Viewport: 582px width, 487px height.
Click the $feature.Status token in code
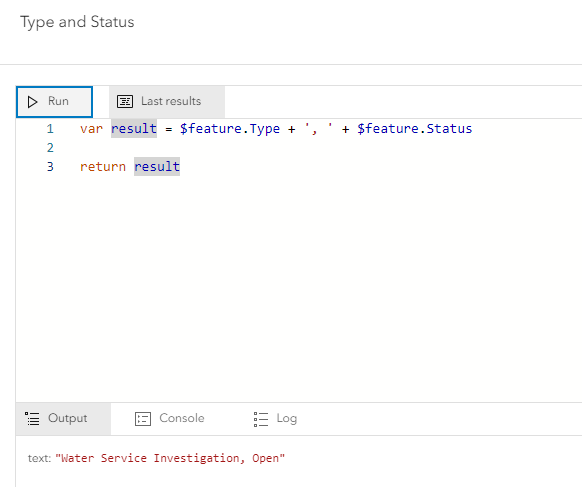(414, 129)
